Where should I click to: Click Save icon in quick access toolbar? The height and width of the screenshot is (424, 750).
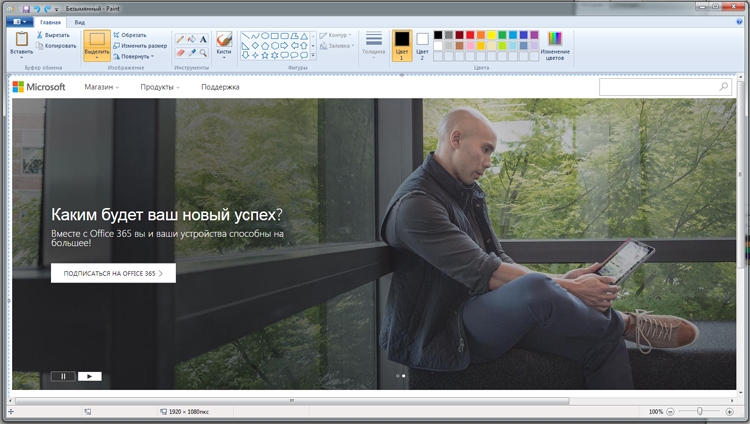[x=26, y=8]
